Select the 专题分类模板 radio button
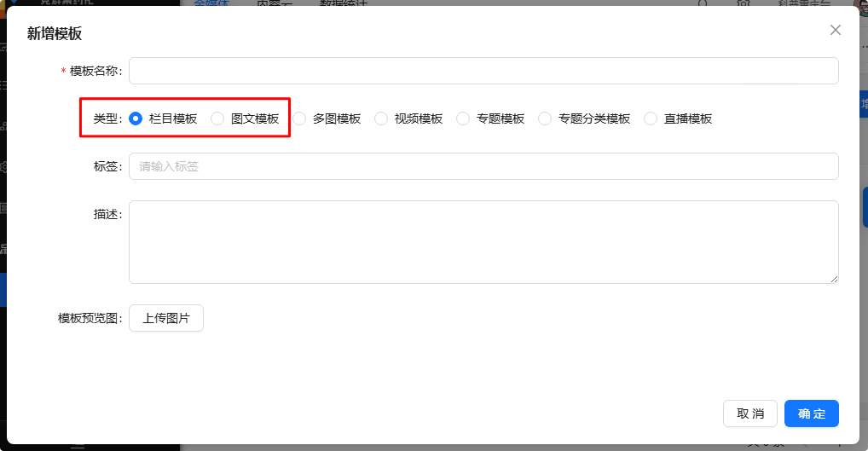The width and height of the screenshot is (868, 451). tap(545, 119)
